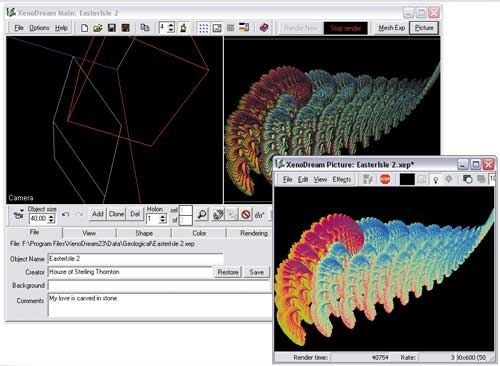Click the layered camera icon in Picture toolbar
The image size is (500, 366).
tap(468, 179)
